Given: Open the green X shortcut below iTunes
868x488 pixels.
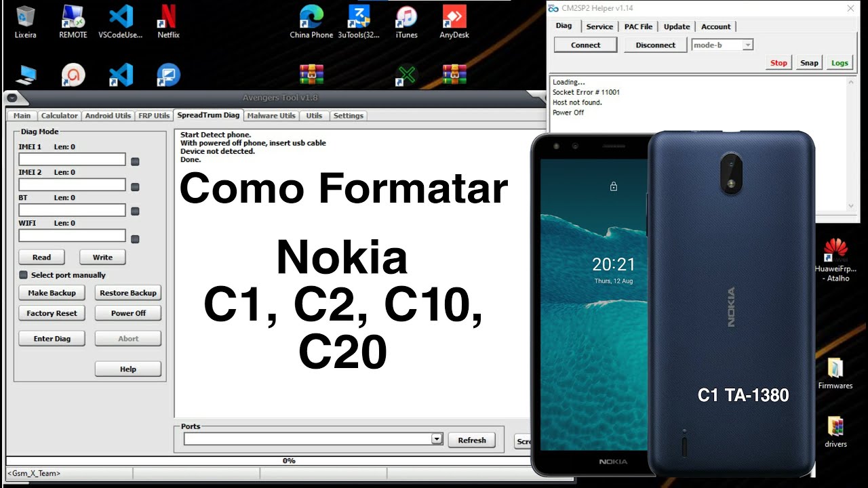Looking at the screenshot, I should [x=406, y=75].
